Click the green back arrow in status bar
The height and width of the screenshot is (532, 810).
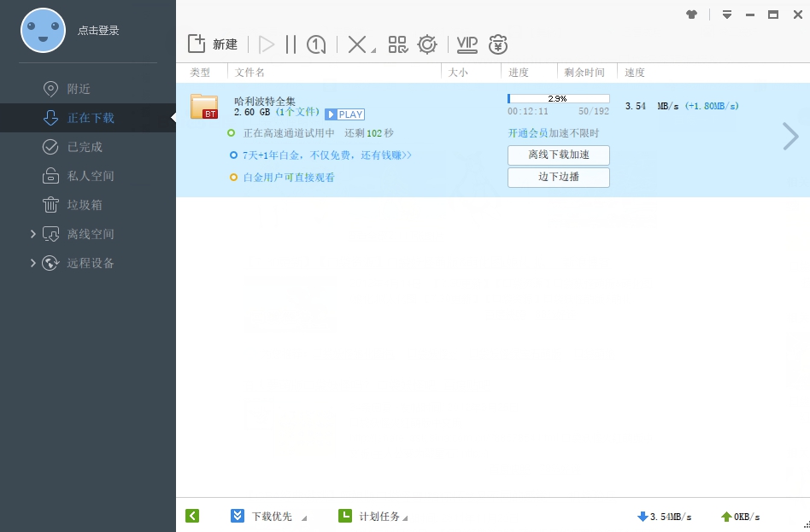click(191, 516)
